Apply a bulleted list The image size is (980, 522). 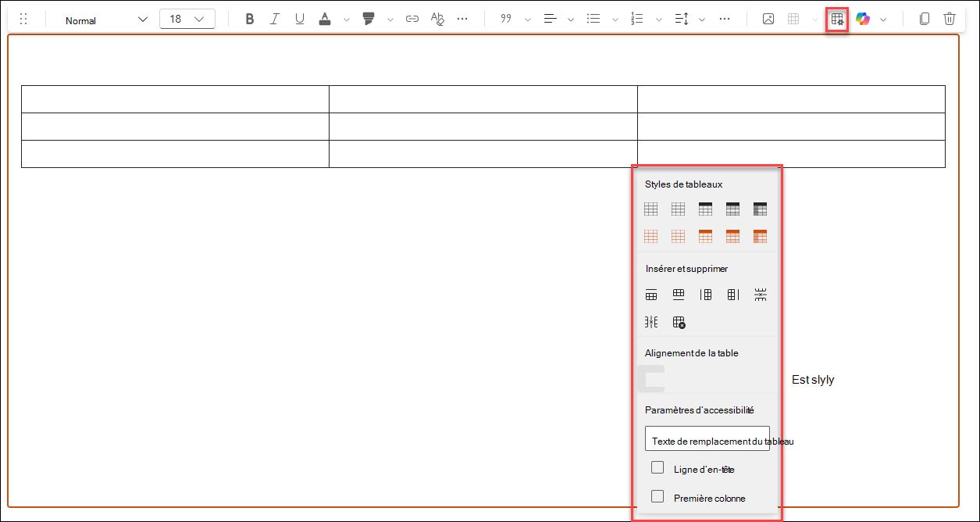point(593,20)
